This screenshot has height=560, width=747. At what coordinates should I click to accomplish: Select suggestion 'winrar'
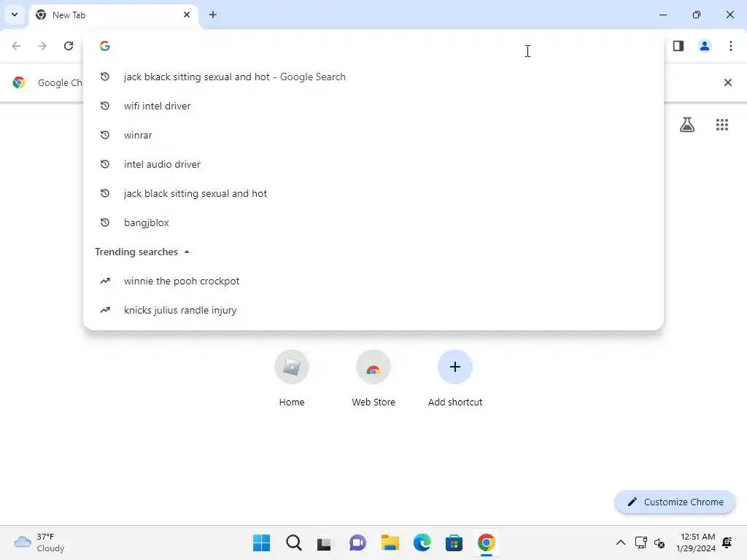(x=373, y=135)
